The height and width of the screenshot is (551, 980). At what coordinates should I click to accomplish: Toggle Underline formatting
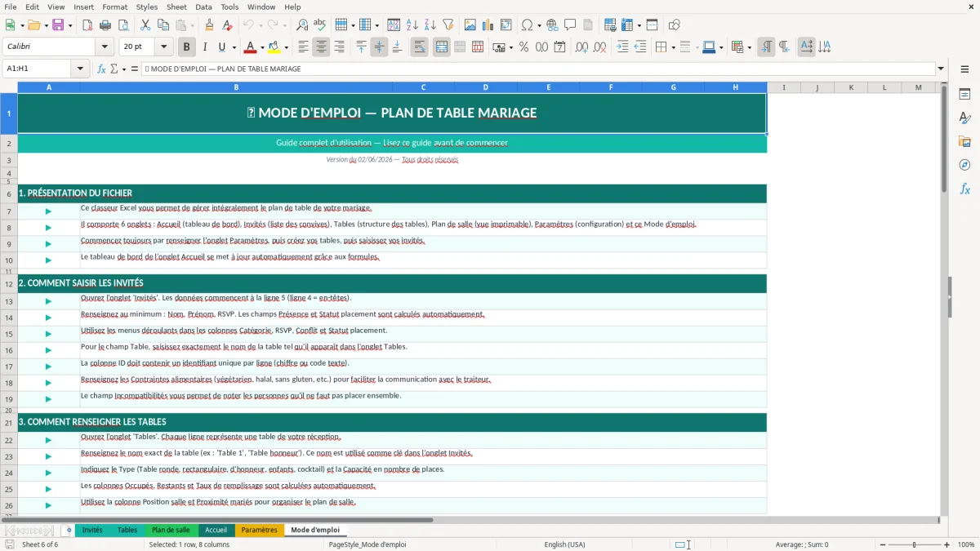pos(221,47)
